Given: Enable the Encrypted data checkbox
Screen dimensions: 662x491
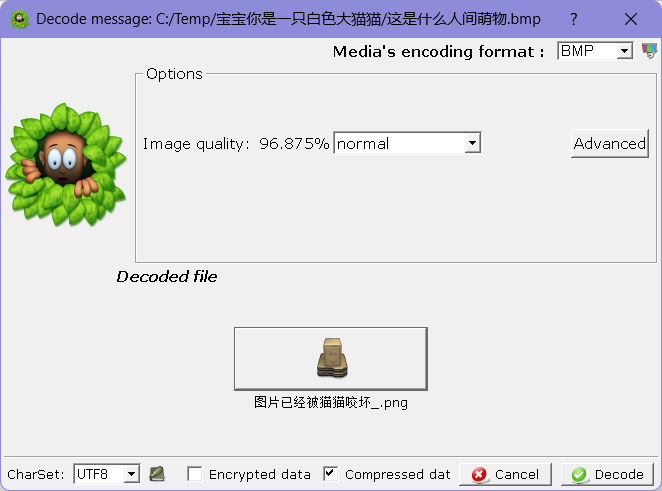Looking at the screenshot, I should pos(195,474).
